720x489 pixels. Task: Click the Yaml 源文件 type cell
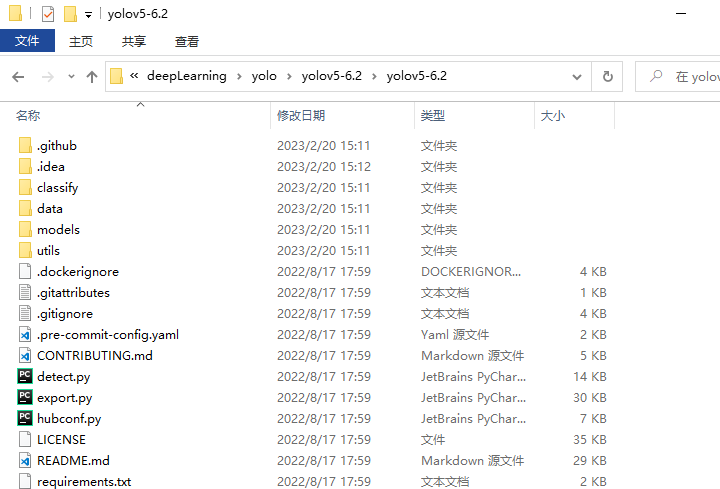click(x=455, y=335)
